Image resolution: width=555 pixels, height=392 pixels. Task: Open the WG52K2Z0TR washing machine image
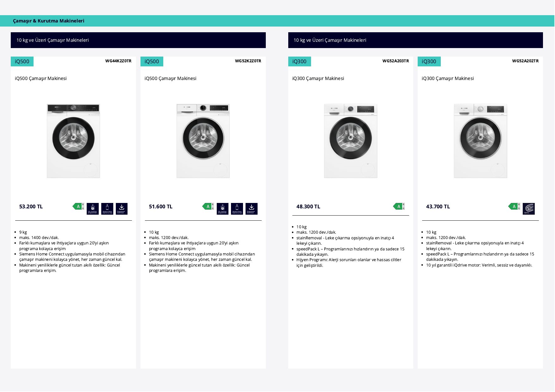point(203,141)
